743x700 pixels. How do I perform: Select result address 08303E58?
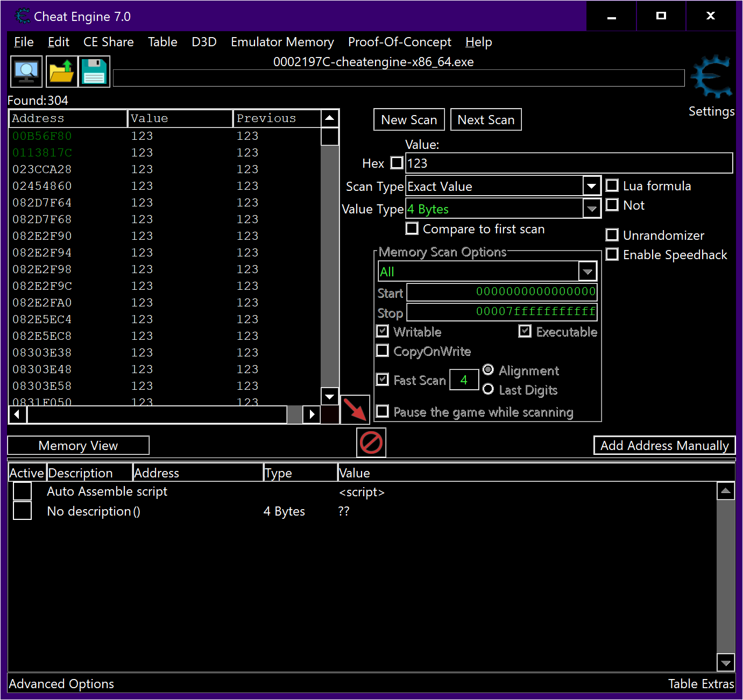pyautogui.click(x=42, y=386)
